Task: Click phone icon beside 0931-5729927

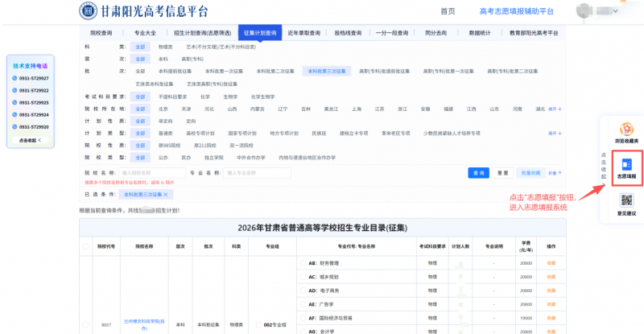Action: pyautogui.click(x=14, y=78)
